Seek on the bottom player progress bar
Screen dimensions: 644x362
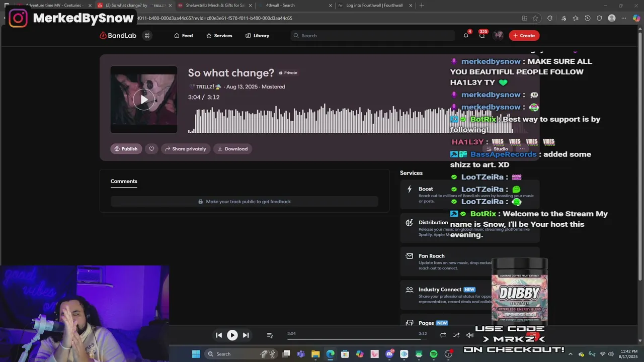pos(357,338)
